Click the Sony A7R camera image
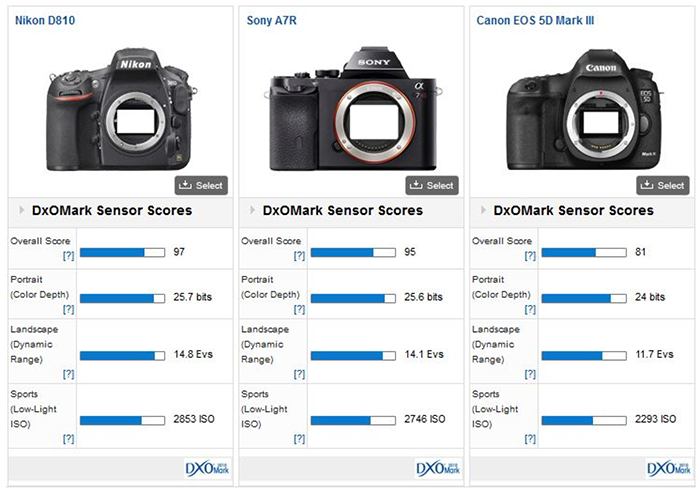700x492 pixels. (x=353, y=108)
